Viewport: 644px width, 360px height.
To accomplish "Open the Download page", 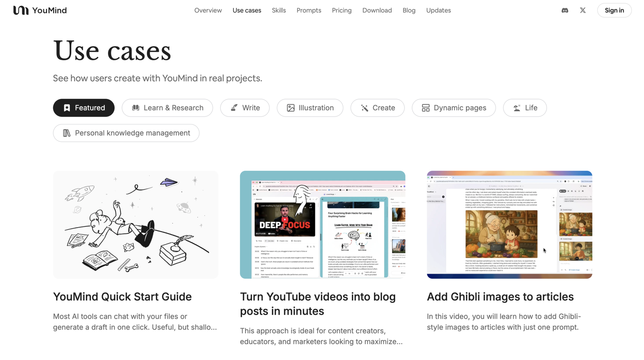I will (377, 10).
